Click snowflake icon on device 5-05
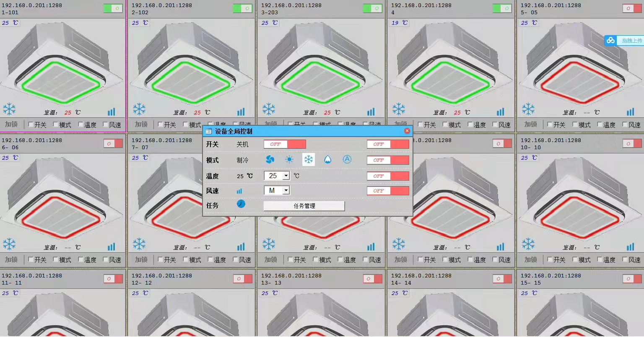The height and width of the screenshot is (337, 644). click(x=528, y=109)
